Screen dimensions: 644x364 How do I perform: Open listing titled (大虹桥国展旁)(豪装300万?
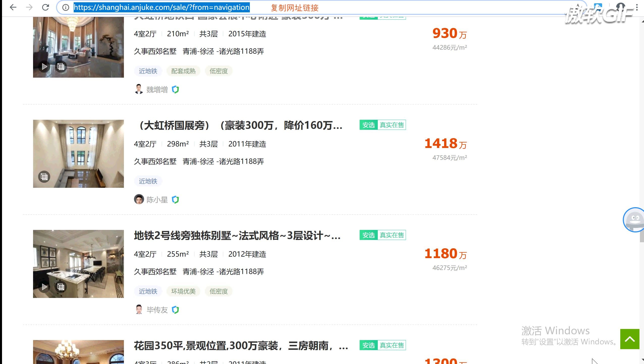tap(239, 125)
